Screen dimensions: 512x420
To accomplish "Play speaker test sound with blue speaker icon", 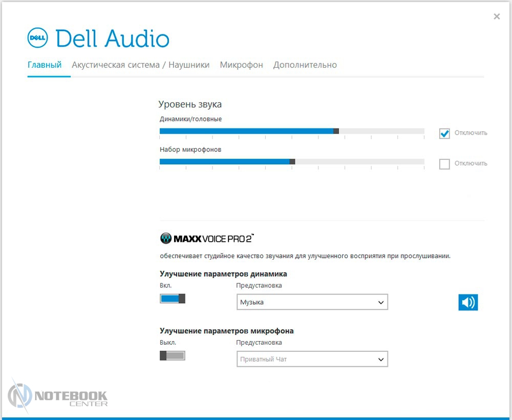I will 467,302.
